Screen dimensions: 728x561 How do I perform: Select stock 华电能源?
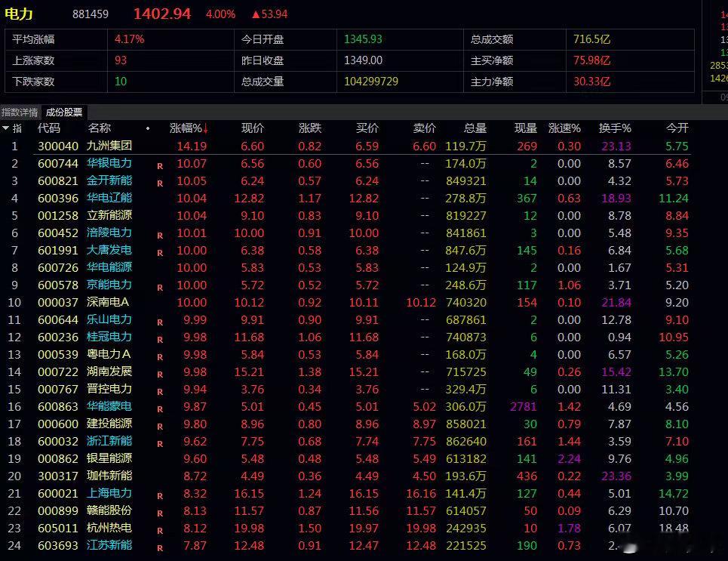[x=109, y=267]
